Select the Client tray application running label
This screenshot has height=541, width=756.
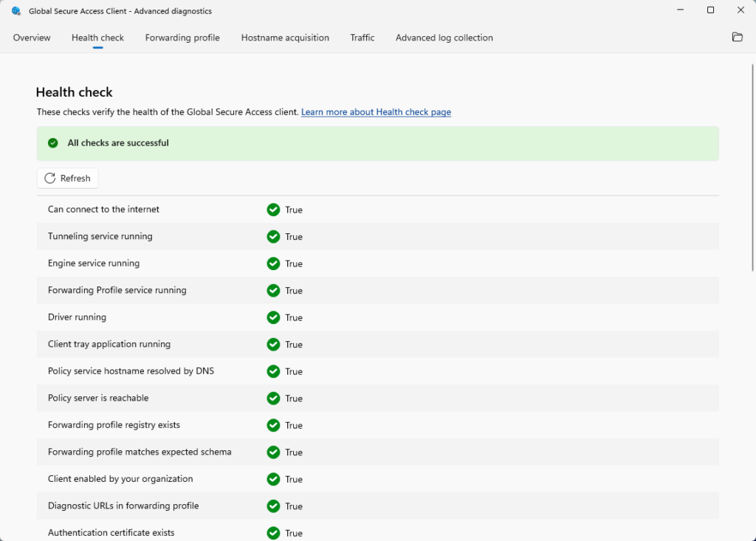[109, 344]
